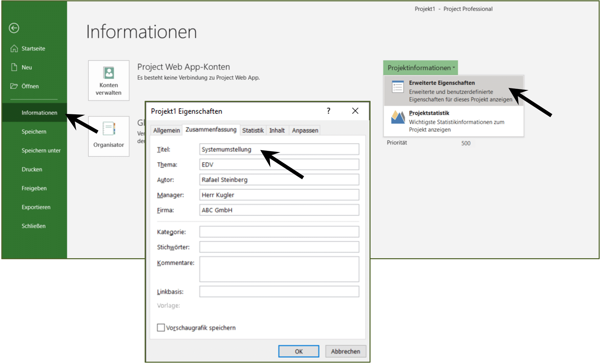This screenshot has height=364, width=601.
Task: Open Startseite via the home icon
Action: pyautogui.click(x=14, y=49)
